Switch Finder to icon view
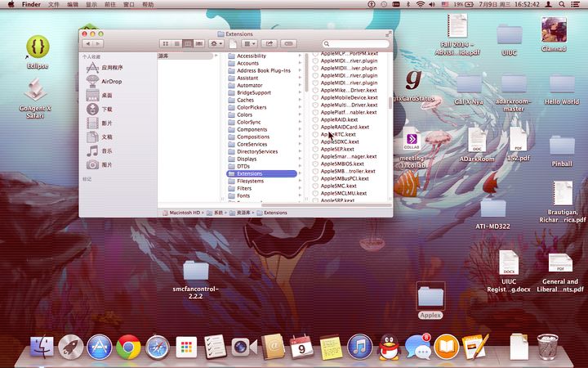Image resolution: width=588 pixels, height=368 pixels. pyautogui.click(x=165, y=43)
